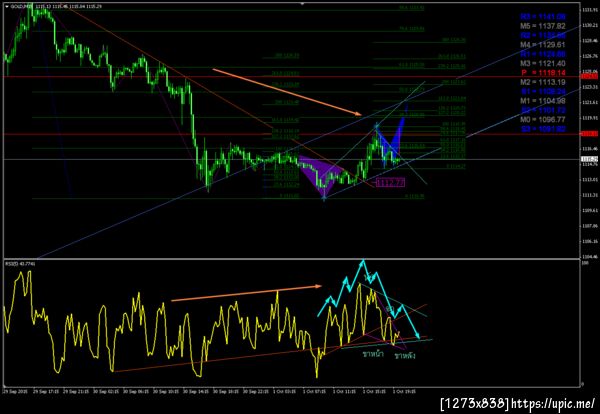The image size is (600, 414).
Task: Select the M0 = 1096.77 pivot label
Action: pyautogui.click(x=543, y=120)
